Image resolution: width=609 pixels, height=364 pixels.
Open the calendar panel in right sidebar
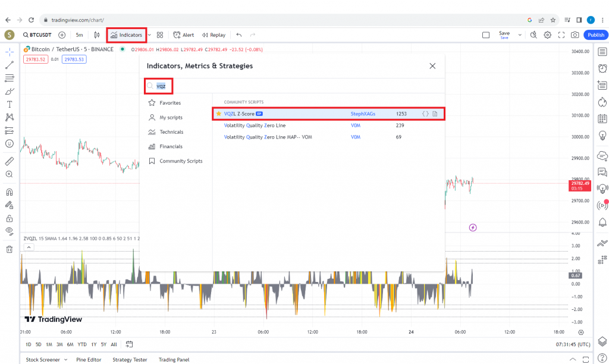[x=602, y=118]
